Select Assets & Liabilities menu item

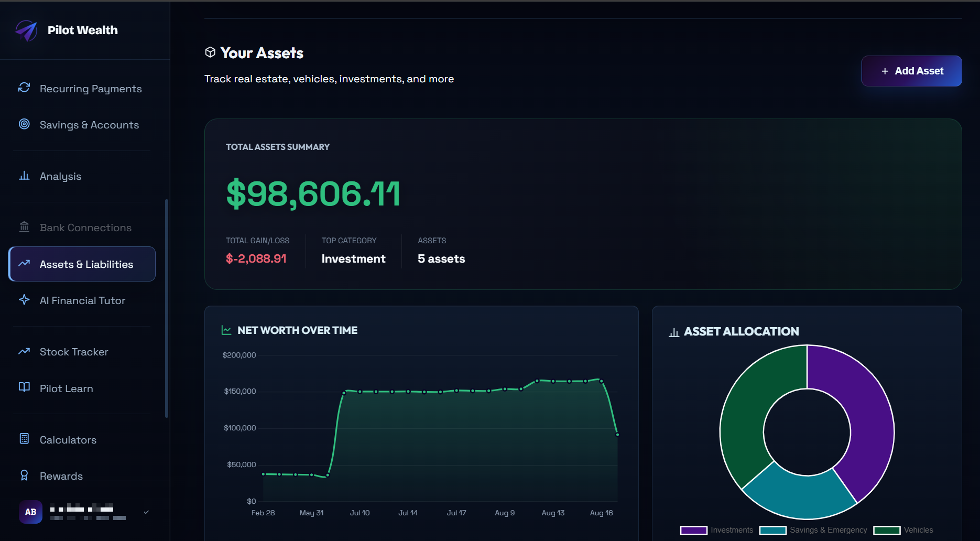point(82,264)
